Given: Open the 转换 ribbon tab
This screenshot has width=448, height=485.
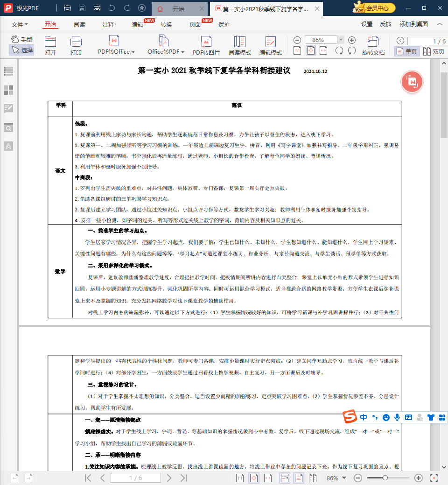Looking at the screenshot, I should [x=166, y=24].
